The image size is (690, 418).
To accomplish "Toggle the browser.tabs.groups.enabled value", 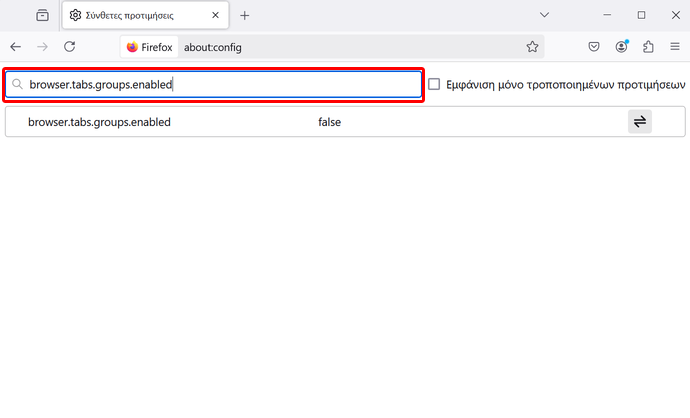I will (x=639, y=121).
